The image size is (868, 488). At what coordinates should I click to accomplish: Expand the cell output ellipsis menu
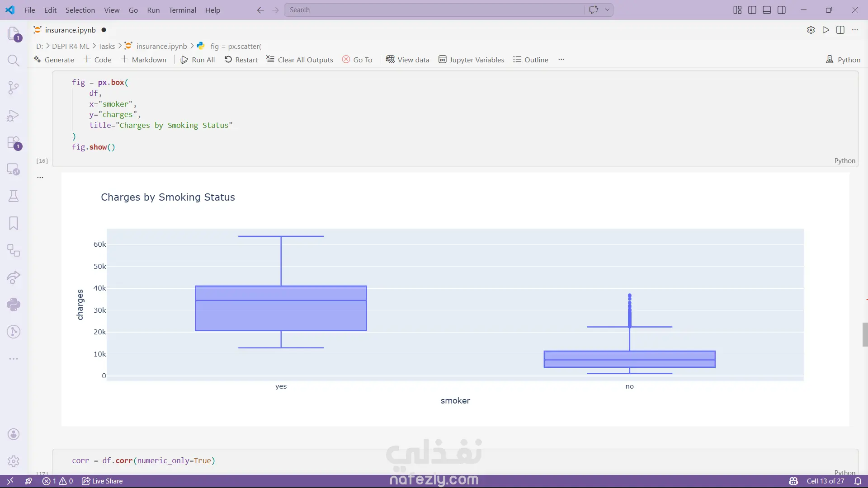point(40,178)
